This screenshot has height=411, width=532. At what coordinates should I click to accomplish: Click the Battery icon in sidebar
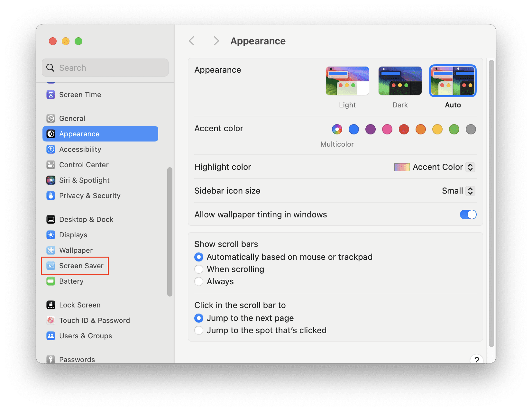(x=51, y=281)
